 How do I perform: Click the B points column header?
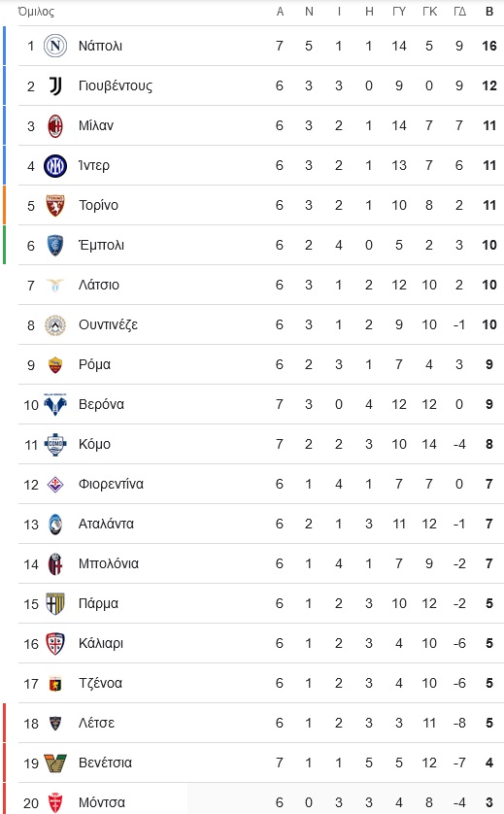[x=488, y=12]
